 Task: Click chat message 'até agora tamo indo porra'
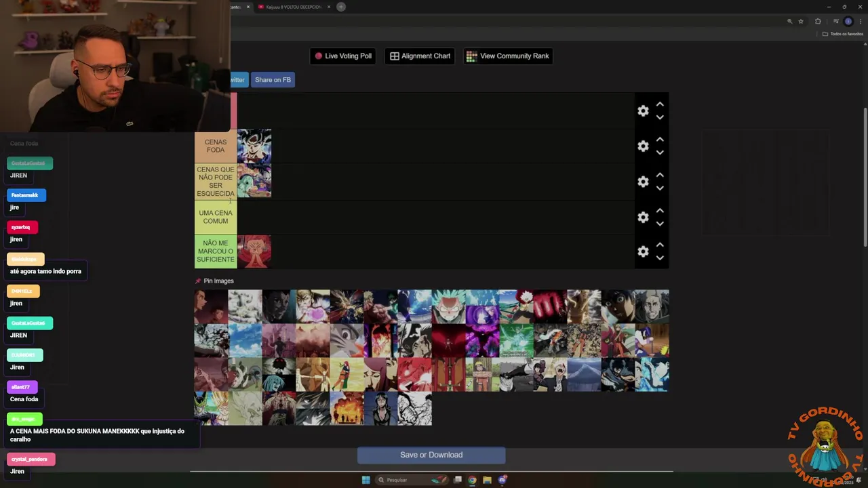[45, 271]
